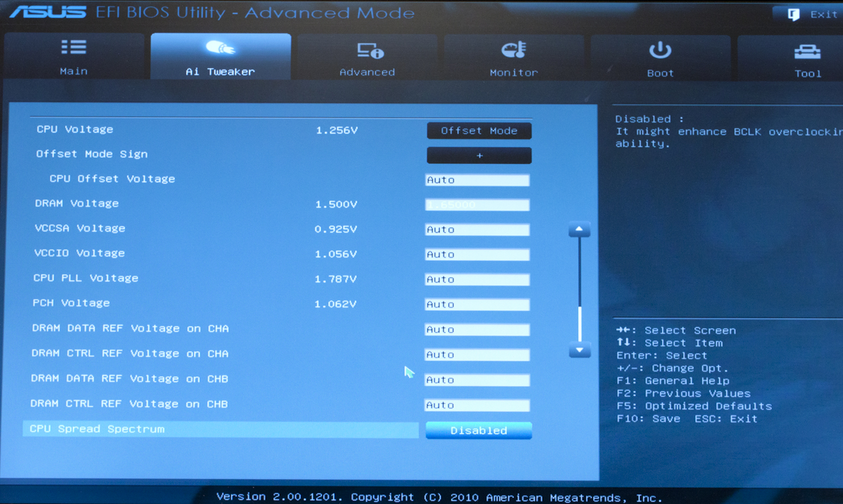
Task: Click DRAM CTRL REF Voltage on CHB field
Action: (477, 405)
